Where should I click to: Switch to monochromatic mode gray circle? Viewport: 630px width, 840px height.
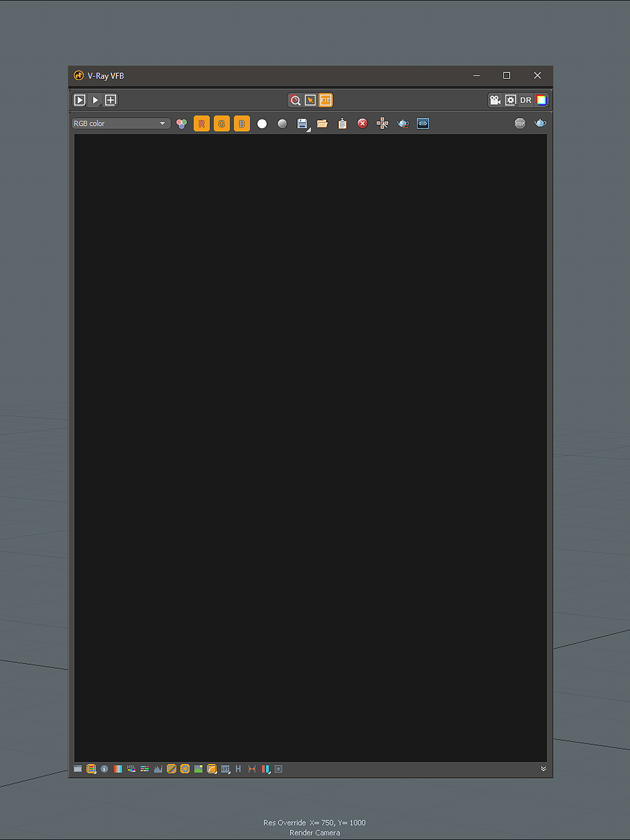(282, 123)
